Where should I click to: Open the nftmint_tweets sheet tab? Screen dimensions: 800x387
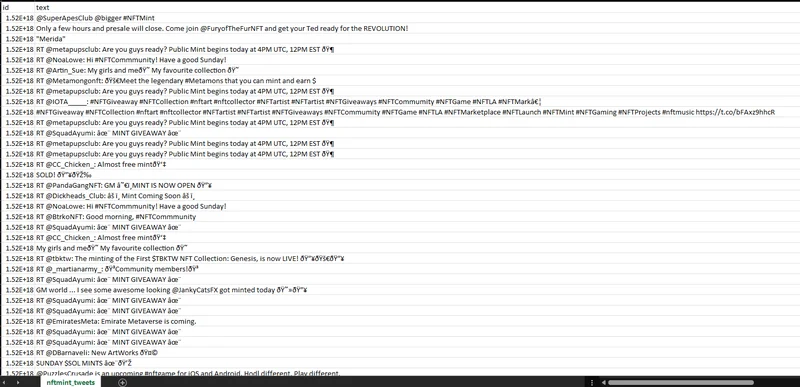[x=70, y=382]
